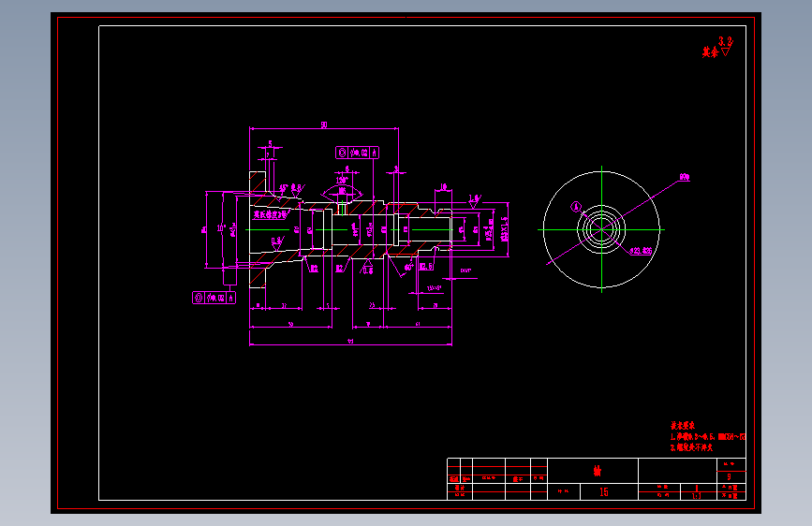Click the circular end view of the part
Image resolution: width=812 pixels, height=526 pixels.
point(601,229)
